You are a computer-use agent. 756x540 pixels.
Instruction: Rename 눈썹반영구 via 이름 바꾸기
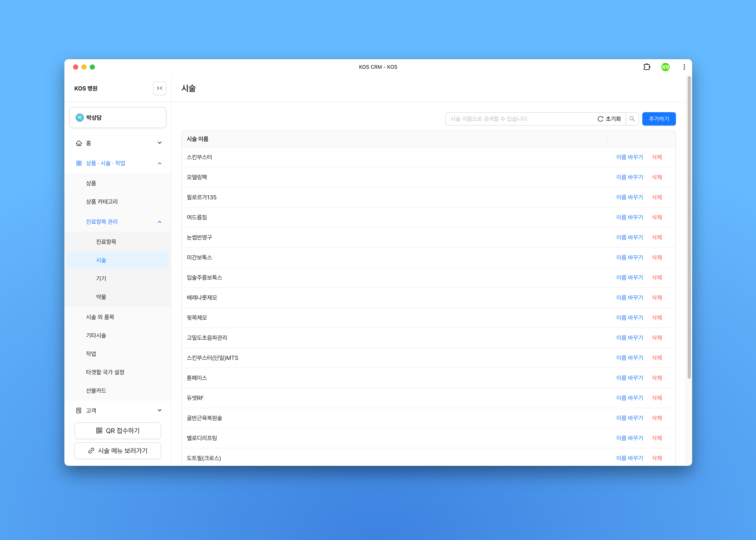click(630, 237)
